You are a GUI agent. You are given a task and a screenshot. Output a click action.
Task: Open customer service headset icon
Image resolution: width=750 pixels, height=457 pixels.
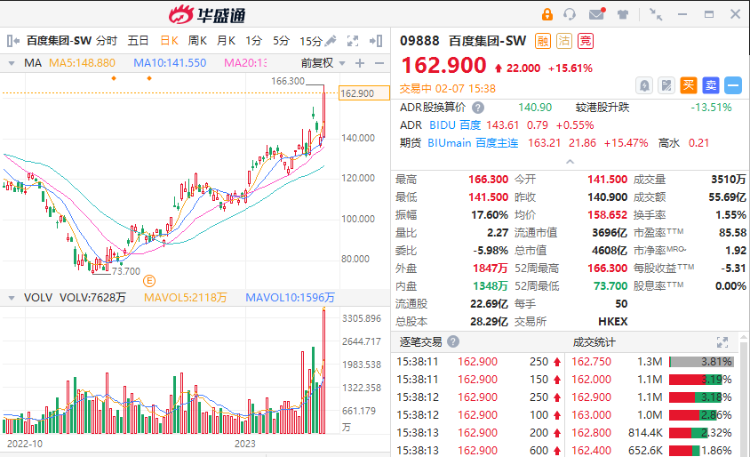(569, 14)
